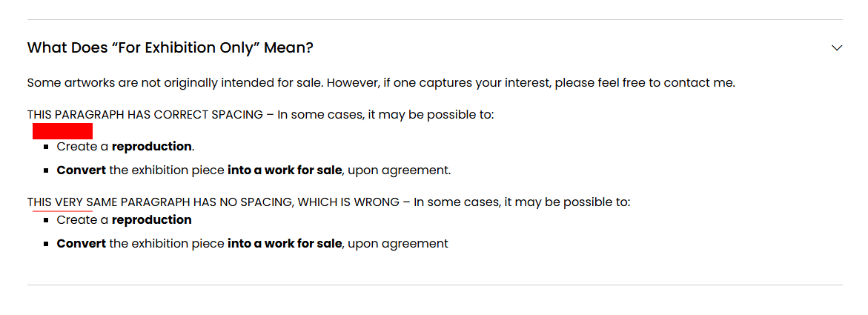Click the "What Does For Exhibition Only Mean?" heading
This screenshot has height=315, width=868.
(x=170, y=47)
